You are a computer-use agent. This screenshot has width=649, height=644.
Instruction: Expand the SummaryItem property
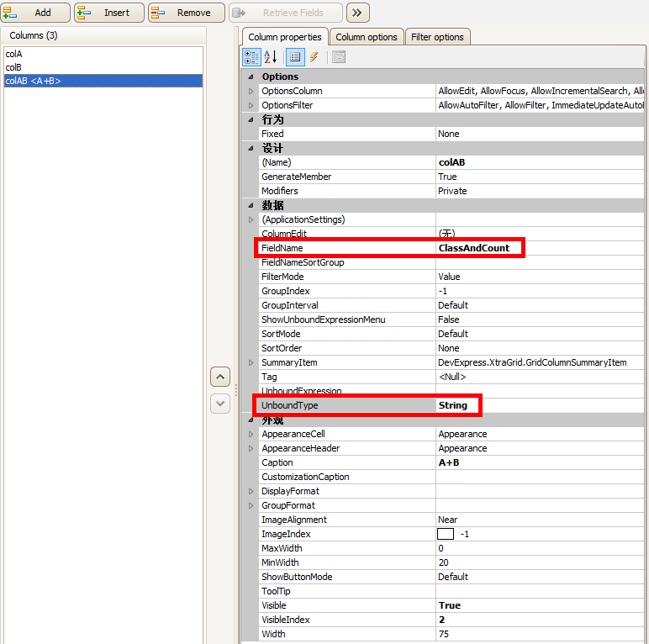pyautogui.click(x=251, y=362)
